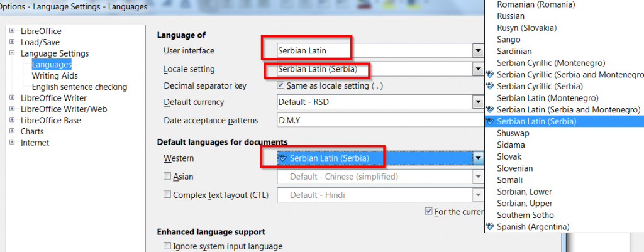The width and height of the screenshot is (644, 252).
Task: Click spellcheck icon in the Western language field
Action: tap(282, 158)
